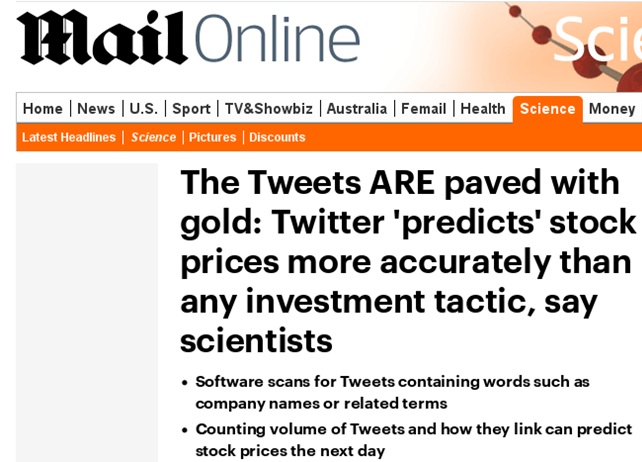This screenshot has height=462, width=642.
Task: Open the Home tab
Action: 43,109
